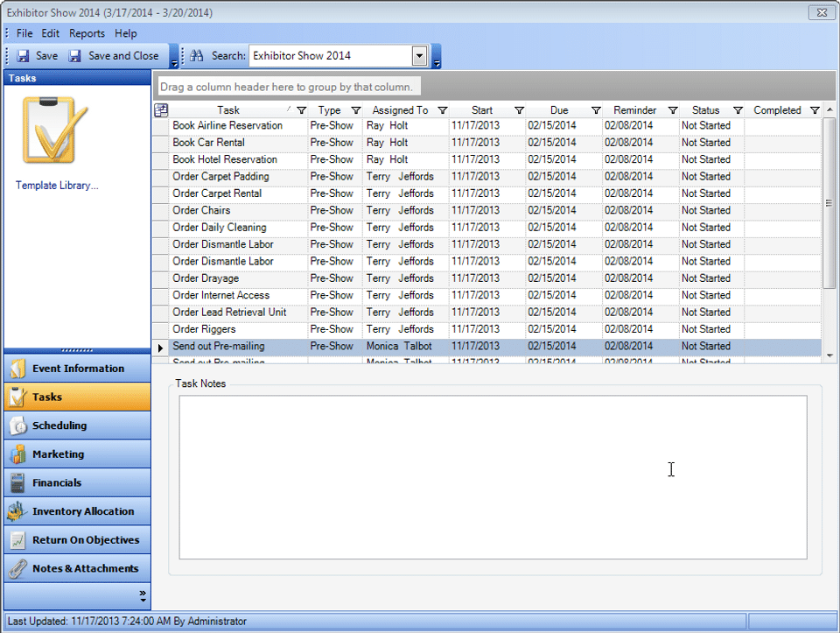Switch to the Event Information section

[77, 369]
